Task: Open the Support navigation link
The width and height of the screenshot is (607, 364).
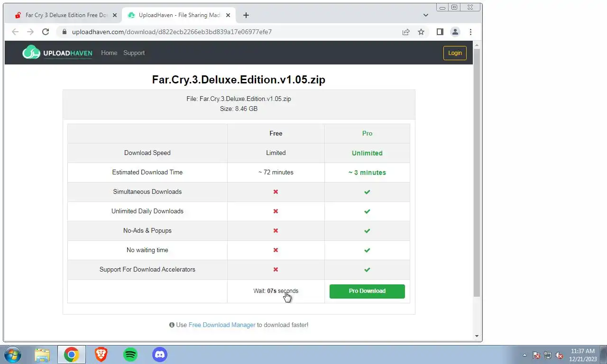Action: pos(134,53)
